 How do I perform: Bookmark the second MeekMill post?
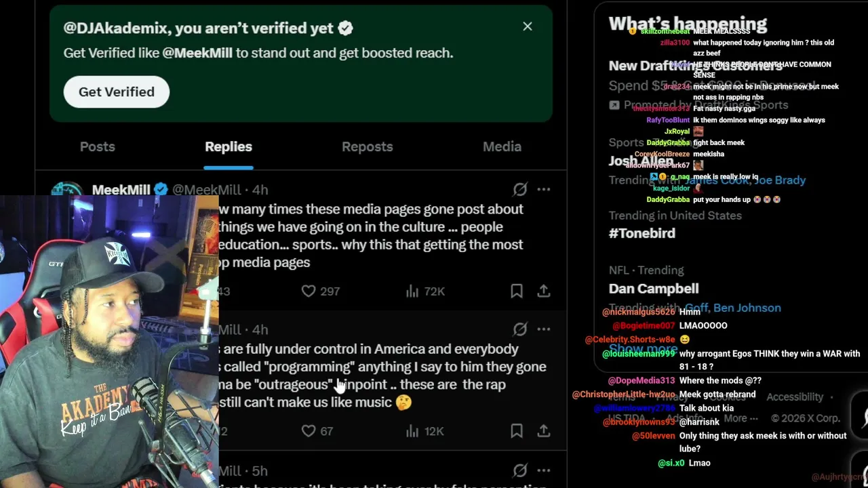tap(517, 430)
